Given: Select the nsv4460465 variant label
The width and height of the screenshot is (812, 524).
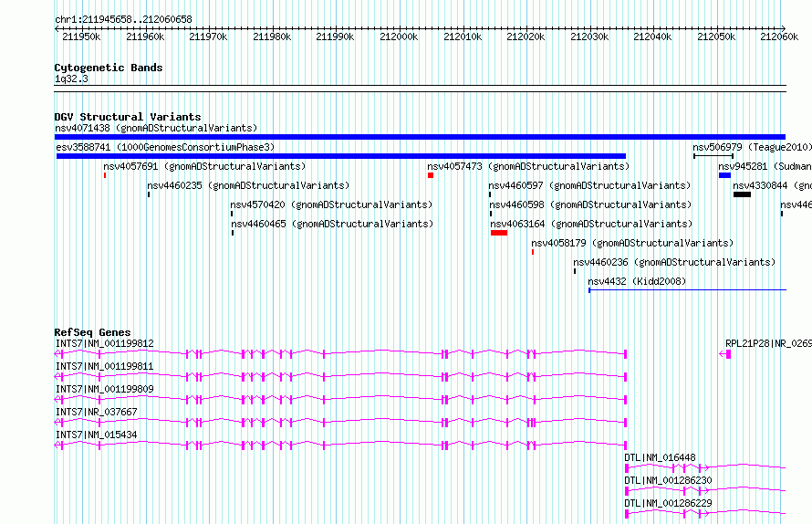Looking at the screenshot, I should (x=332, y=224).
